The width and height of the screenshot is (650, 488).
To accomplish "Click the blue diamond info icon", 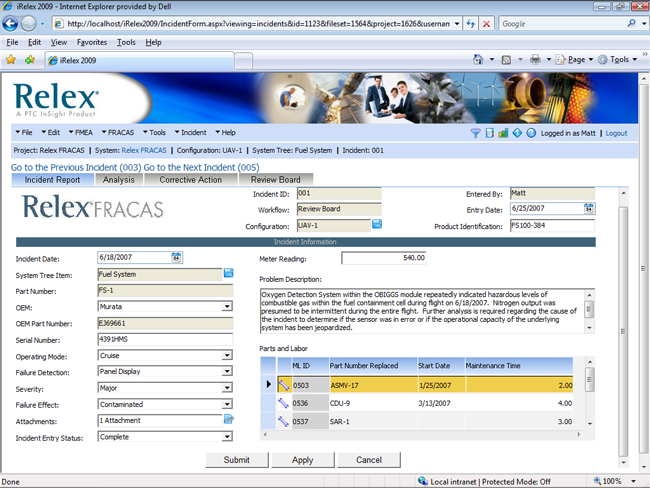I will [x=517, y=133].
